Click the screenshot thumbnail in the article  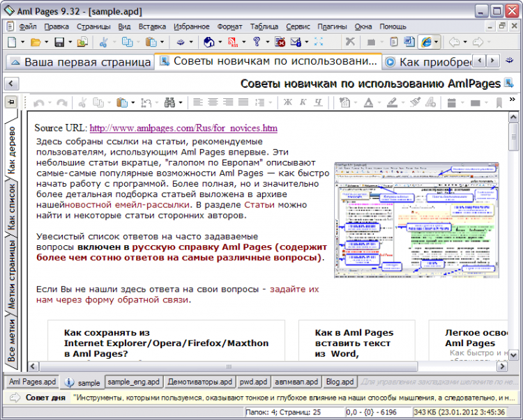418,220
